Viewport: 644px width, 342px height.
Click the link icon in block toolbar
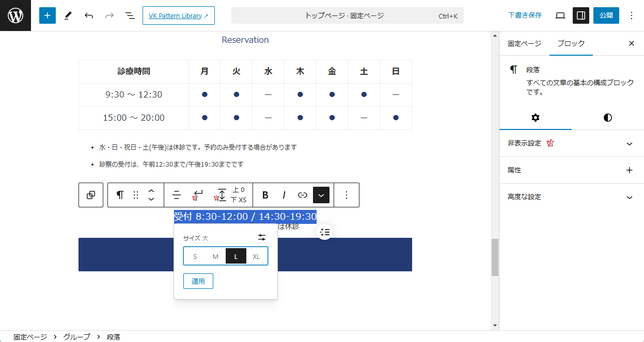(303, 195)
